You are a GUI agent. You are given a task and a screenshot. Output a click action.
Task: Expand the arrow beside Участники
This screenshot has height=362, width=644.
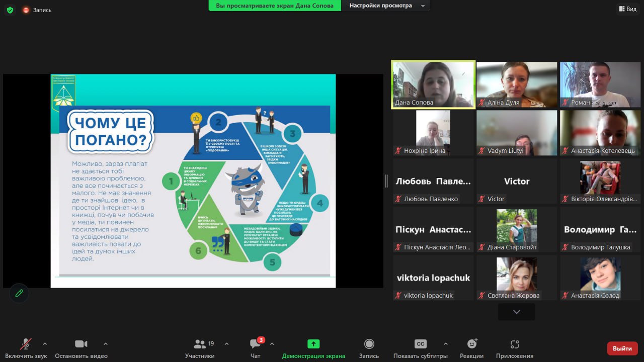click(226, 344)
